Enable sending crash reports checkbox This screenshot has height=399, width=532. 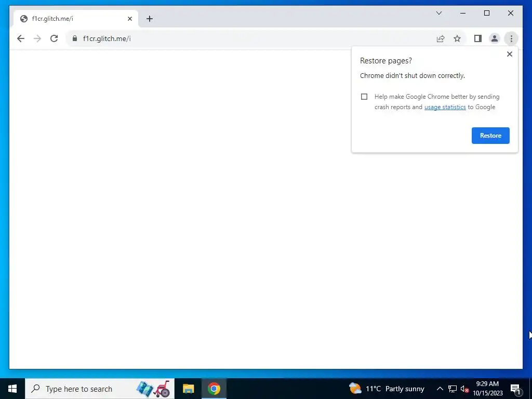364,97
